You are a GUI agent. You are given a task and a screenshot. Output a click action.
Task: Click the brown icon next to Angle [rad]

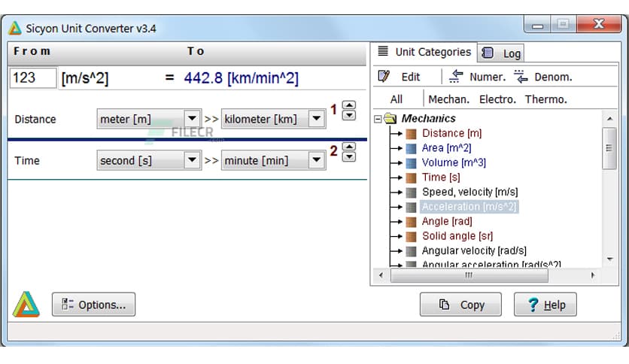(411, 222)
